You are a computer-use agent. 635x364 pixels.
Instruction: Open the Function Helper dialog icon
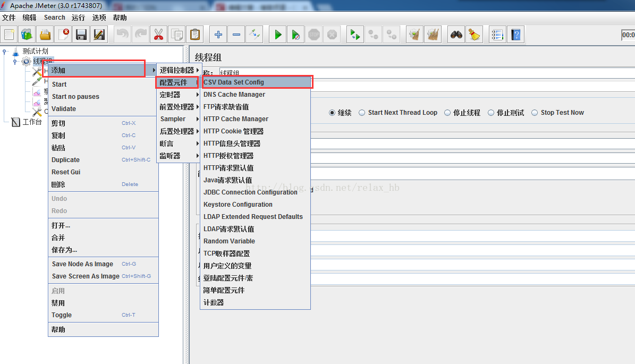pyautogui.click(x=497, y=35)
